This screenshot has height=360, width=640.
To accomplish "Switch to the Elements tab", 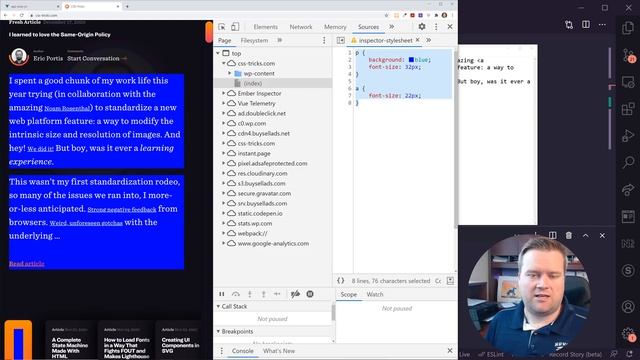I will (x=265, y=27).
